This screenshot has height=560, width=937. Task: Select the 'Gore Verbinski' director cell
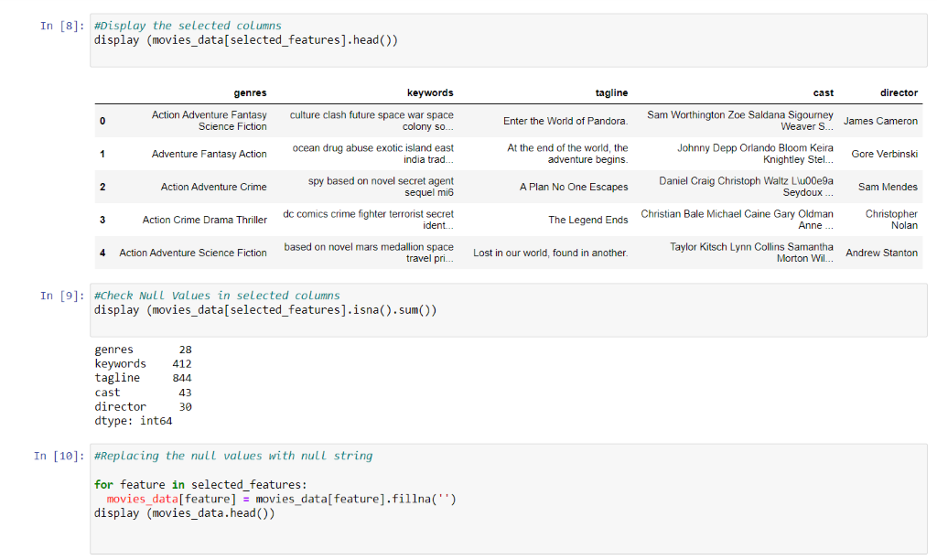click(x=885, y=154)
